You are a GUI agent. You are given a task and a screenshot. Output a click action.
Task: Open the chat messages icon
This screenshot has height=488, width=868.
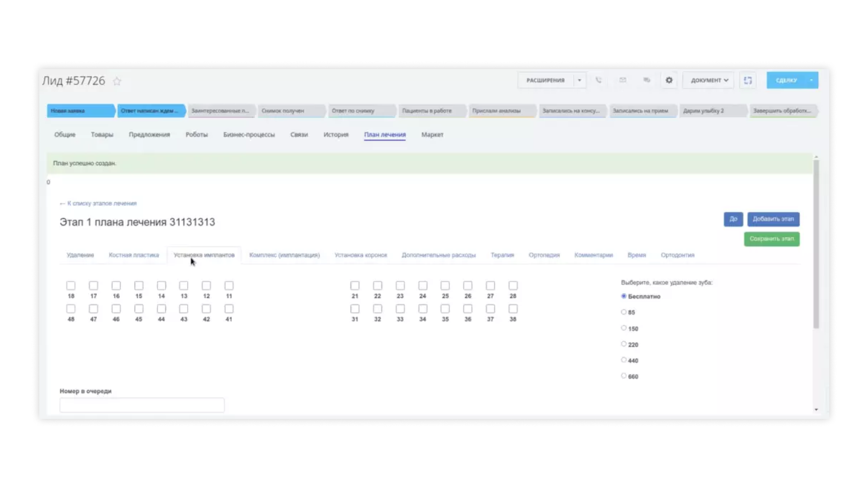click(646, 80)
